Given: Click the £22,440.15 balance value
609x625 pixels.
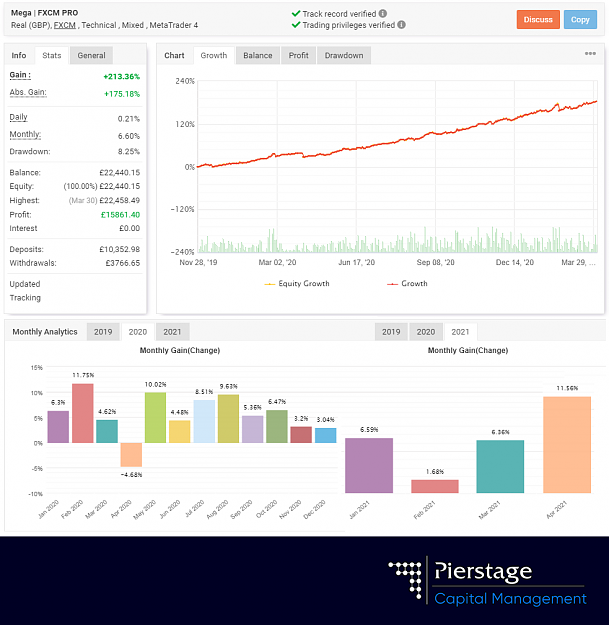Looking at the screenshot, I should tap(120, 173).
